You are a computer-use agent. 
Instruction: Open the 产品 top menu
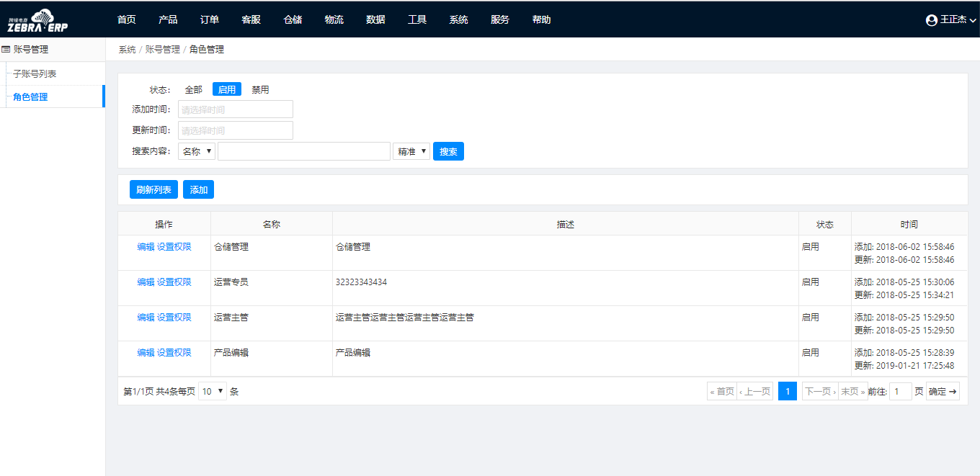(168, 19)
